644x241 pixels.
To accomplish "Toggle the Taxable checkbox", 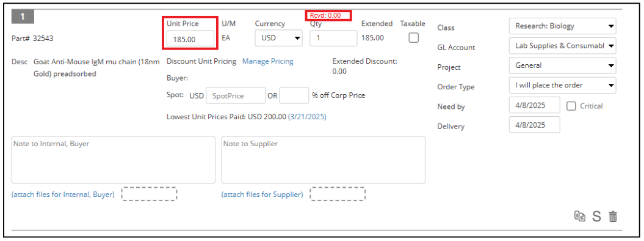I will click(x=413, y=38).
